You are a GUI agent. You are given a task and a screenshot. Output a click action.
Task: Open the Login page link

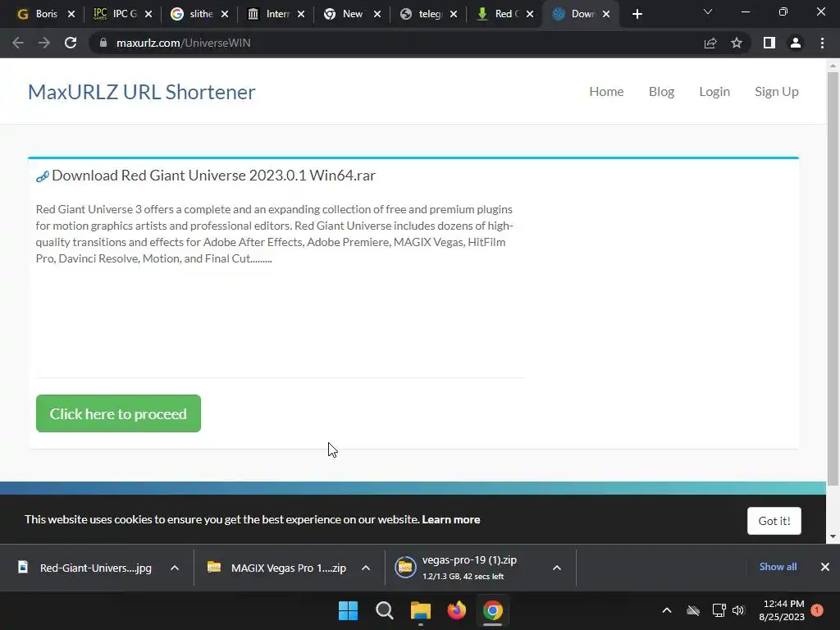point(714,92)
